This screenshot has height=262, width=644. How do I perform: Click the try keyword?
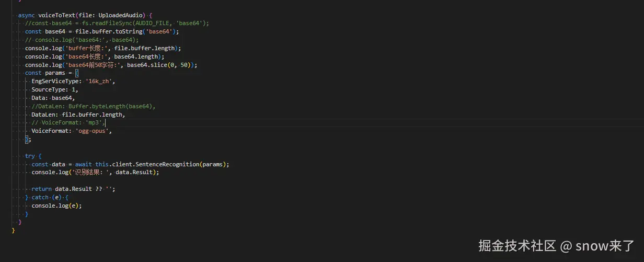(30, 156)
